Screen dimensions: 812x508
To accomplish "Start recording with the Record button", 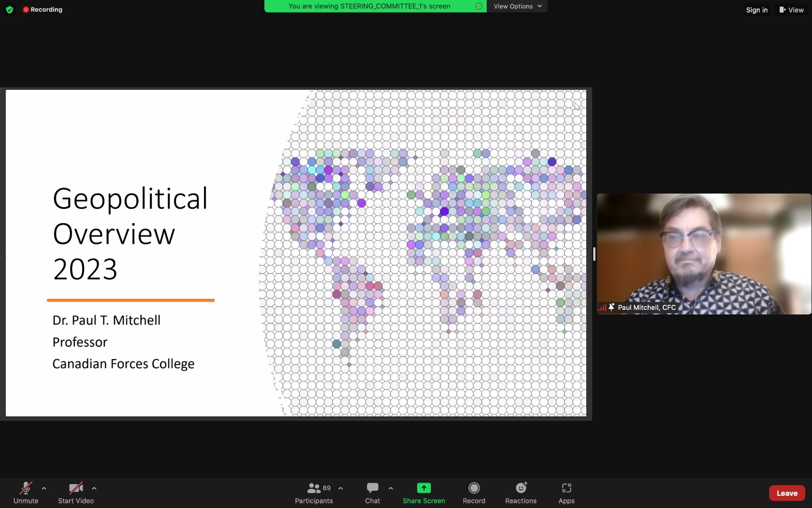I will (474, 493).
